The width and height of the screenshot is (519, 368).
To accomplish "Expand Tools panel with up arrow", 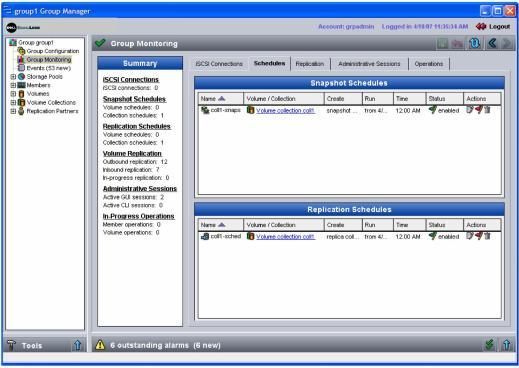I will click(x=77, y=345).
